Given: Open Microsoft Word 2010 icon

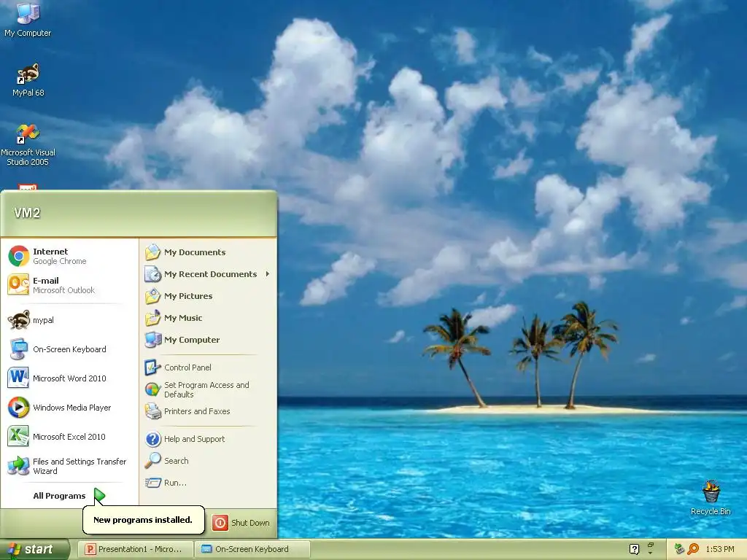Looking at the screenshot, I should (x=18, y=378).
